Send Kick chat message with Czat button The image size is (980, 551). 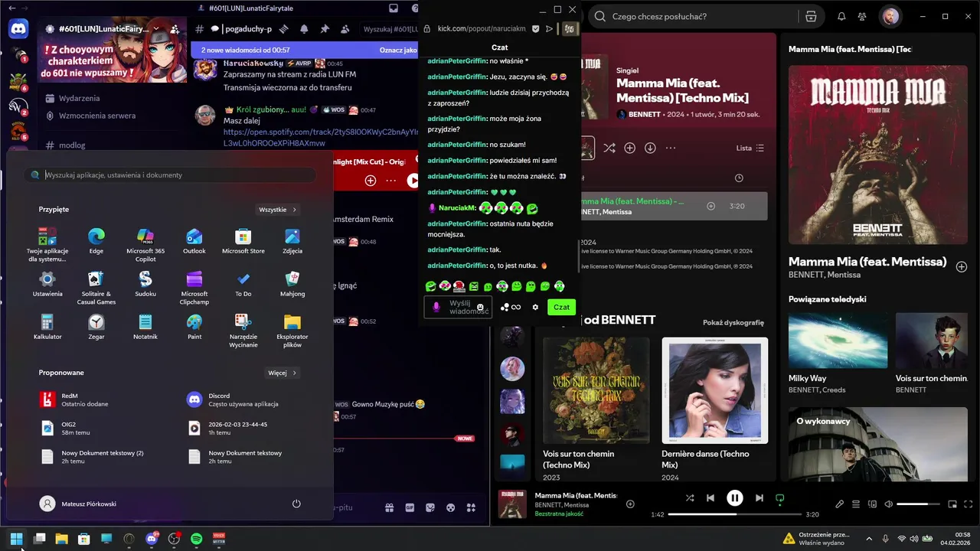(561, 307)
